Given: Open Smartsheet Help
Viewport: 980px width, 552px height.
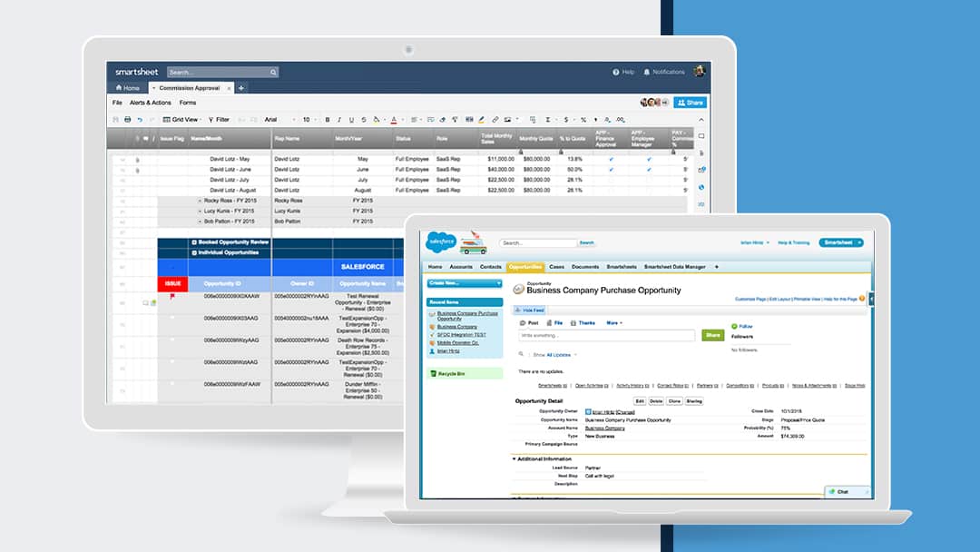Looking at the screenshot, I should 623,72.
